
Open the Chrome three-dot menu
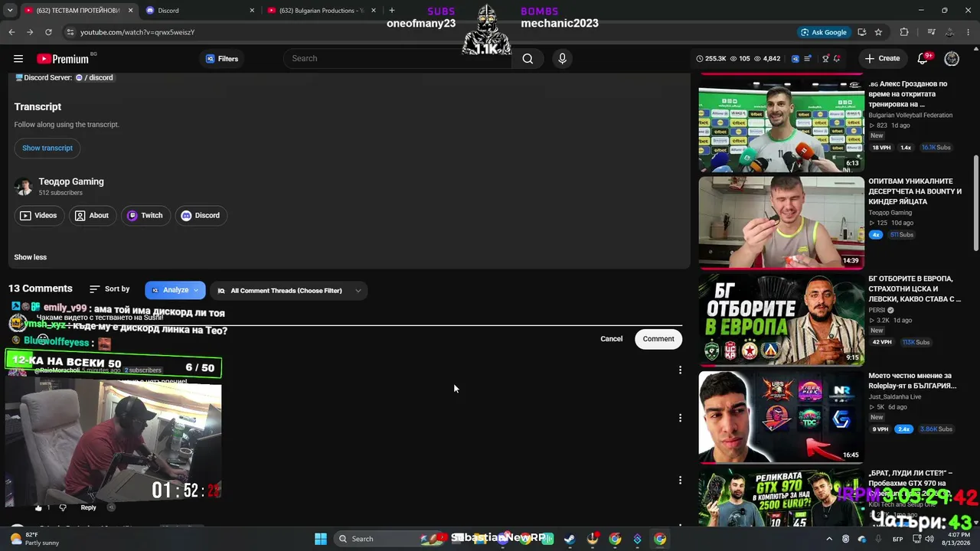click(969, 32)
